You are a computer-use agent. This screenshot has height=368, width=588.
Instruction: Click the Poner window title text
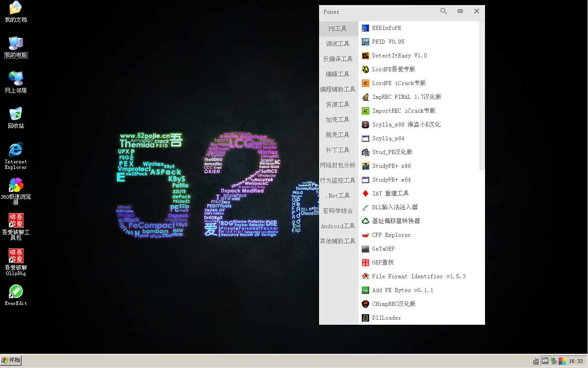331,12
